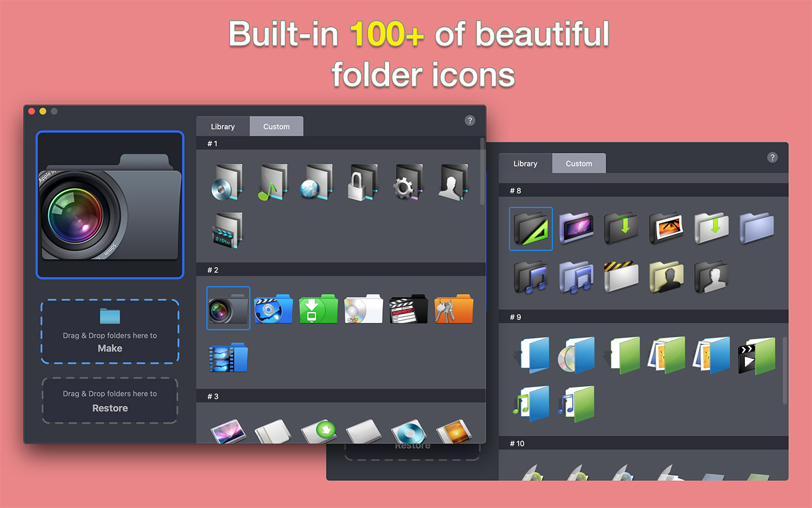Viewport: 812px width, 508px height.
Task: Select the CD disc black folder icon
Action: coord(228,182)
